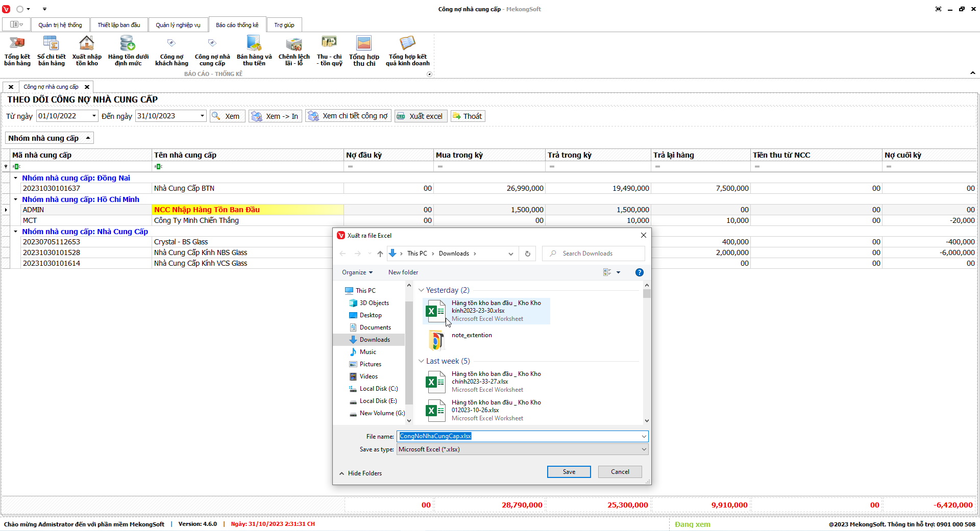This screenshot has height=531, width=980.
Task: Close the Xuất ra file Excel dialog
Action: pyautogui.click(x=644, y=235)
